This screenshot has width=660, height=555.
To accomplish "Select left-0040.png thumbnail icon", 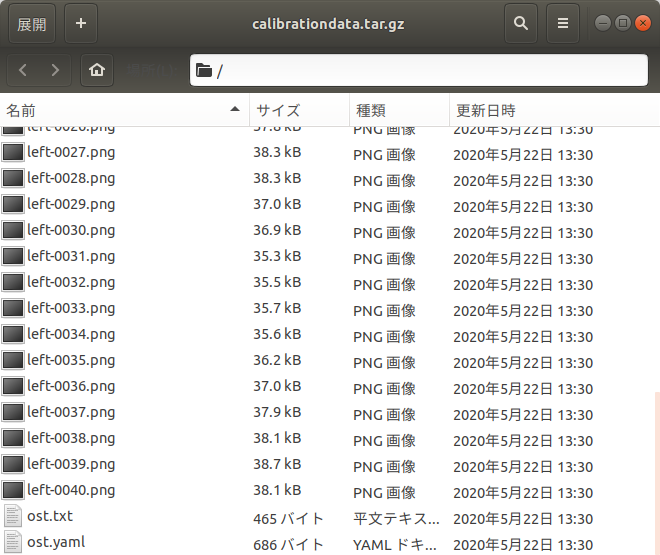I will 13,490.
